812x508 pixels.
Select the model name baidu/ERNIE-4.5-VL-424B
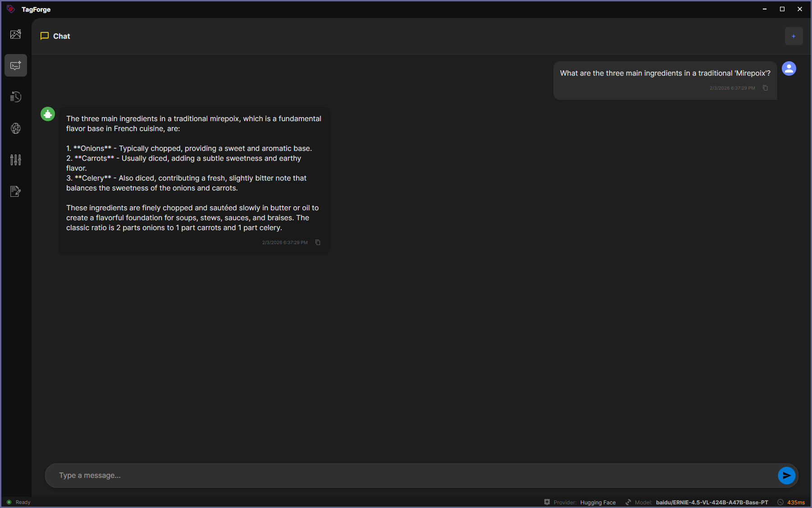click(x=712, y=502)
